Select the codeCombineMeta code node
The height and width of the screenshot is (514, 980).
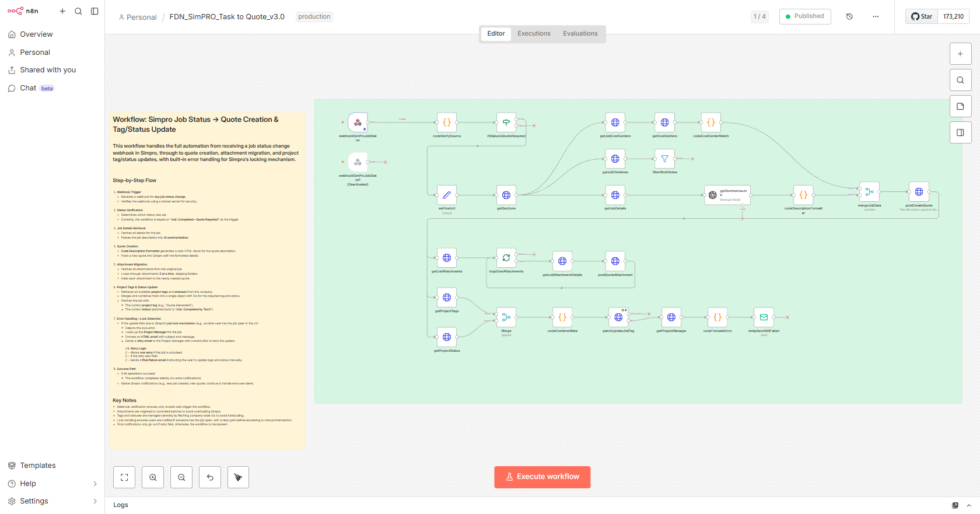click(562, 317)
